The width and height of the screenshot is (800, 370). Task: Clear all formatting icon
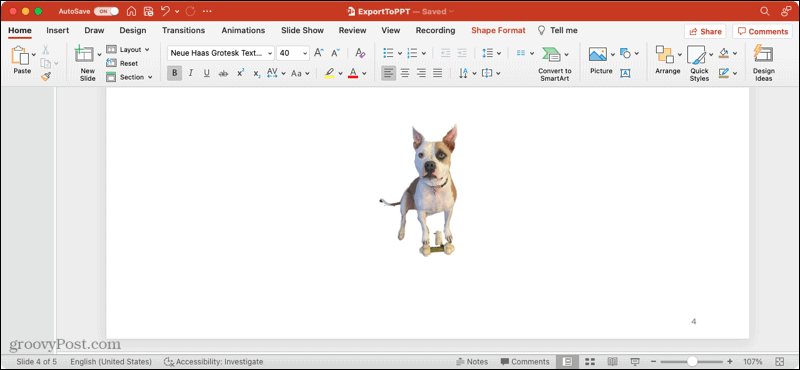pos(360,53)
